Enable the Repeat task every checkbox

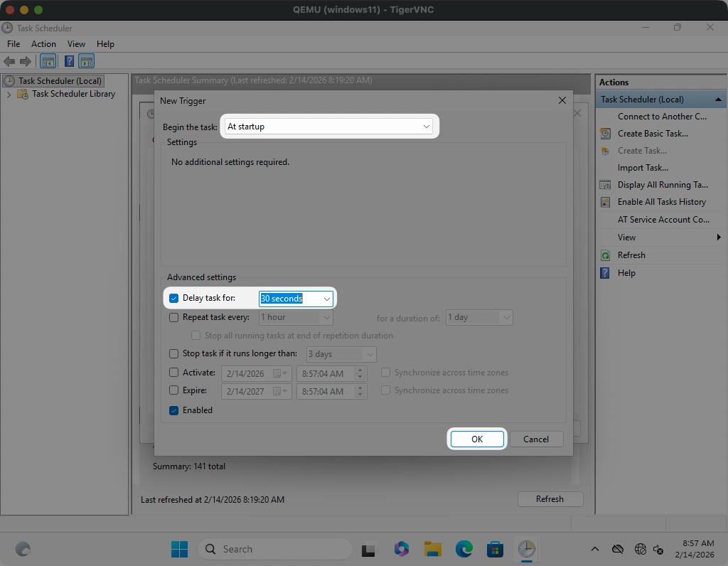click(x=174, y=317)
